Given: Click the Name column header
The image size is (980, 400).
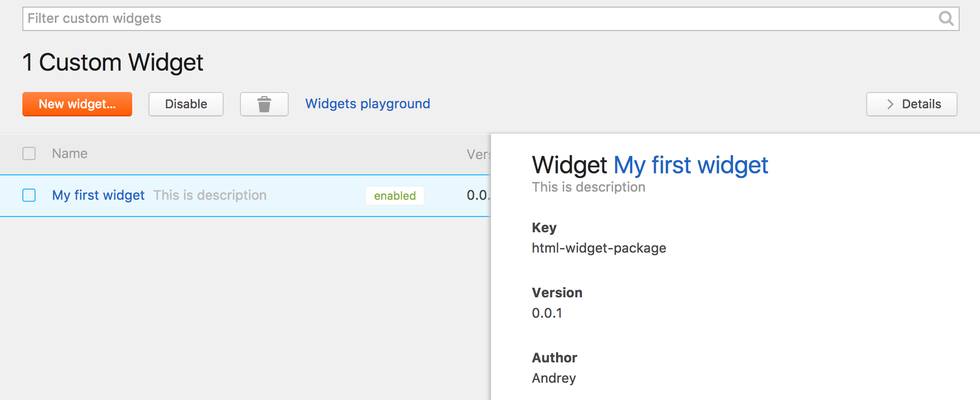Looking at the screenshot, I should 70,153.
